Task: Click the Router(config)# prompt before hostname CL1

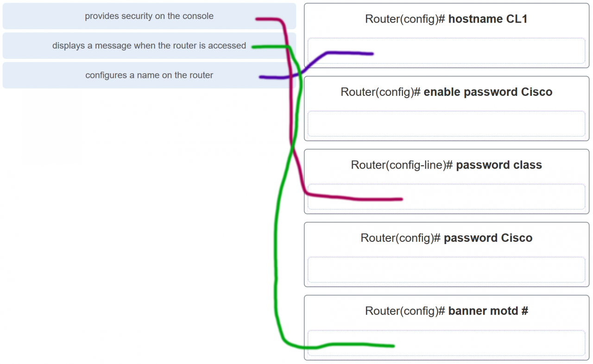Action: point(405,19)
